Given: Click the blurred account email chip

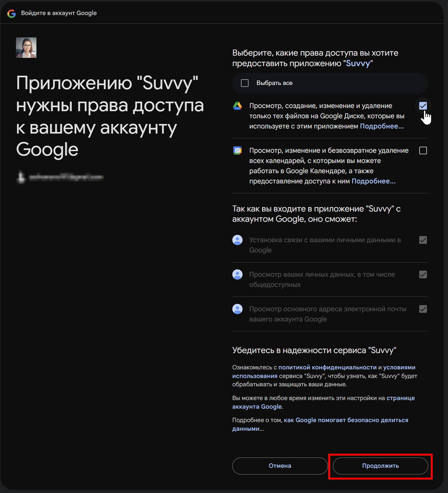Looking at the screenshot, I should coord(60,177).
